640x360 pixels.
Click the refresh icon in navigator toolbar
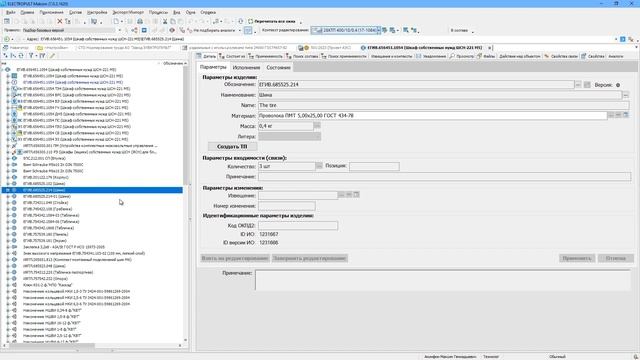(21, 56)
